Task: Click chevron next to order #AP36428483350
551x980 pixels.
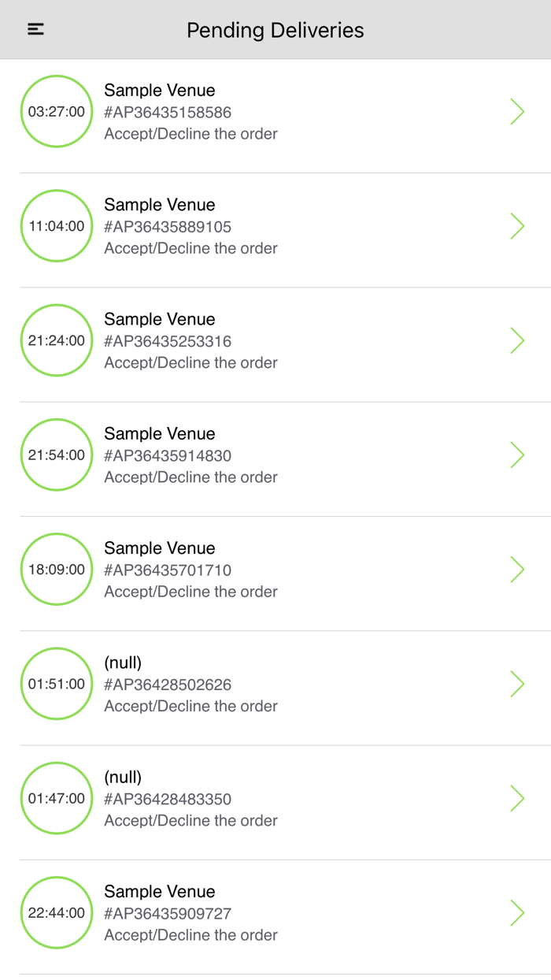Action: pyautogui.click(x=517, y=797)
